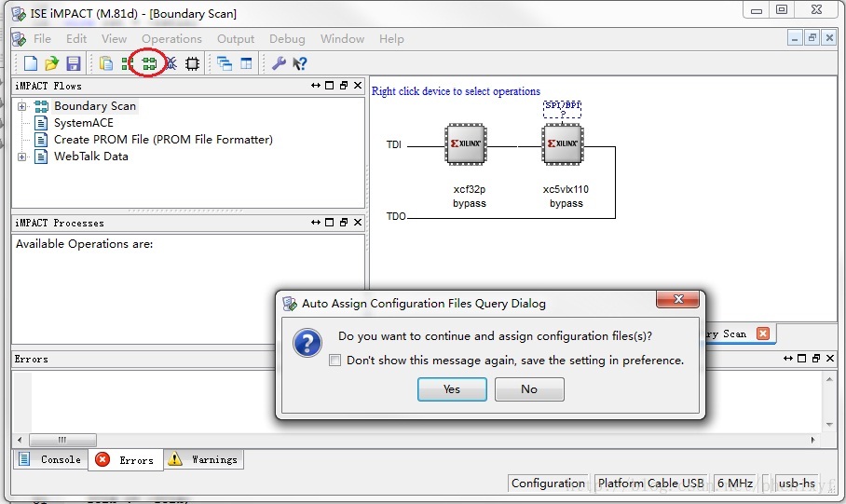Click the Errors scrollbar left arrow

(x=20, y=440)
